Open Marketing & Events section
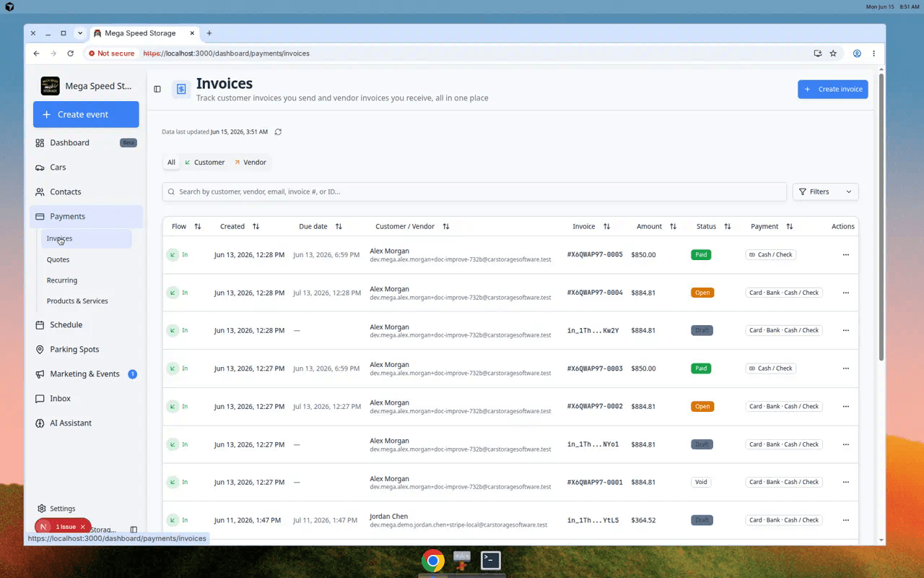Screen dimensions: 924x578 click(86, 374)
